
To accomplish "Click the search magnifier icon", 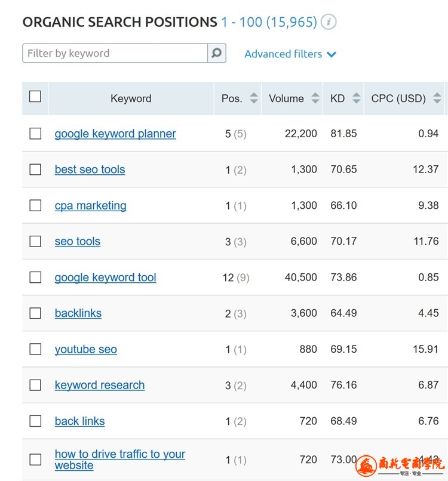I will (216, 53).
